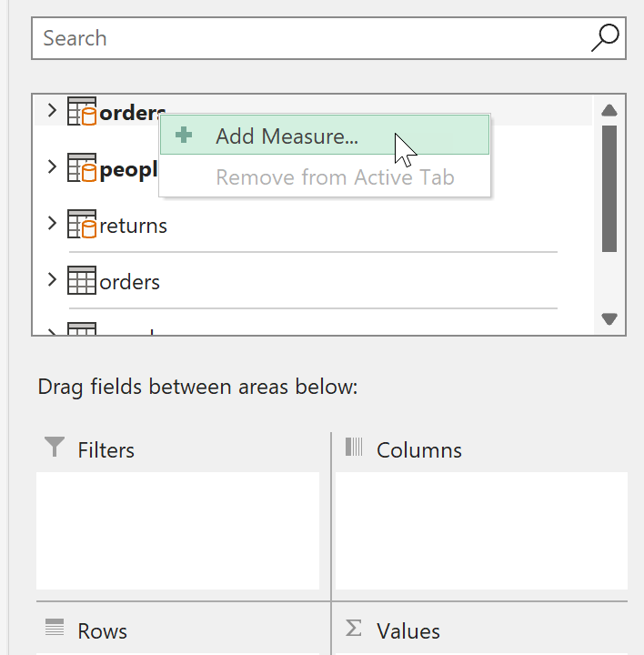Select Remove from Active Tab menu entry
This screenshot has width=644, height=655.
point(334,176)
